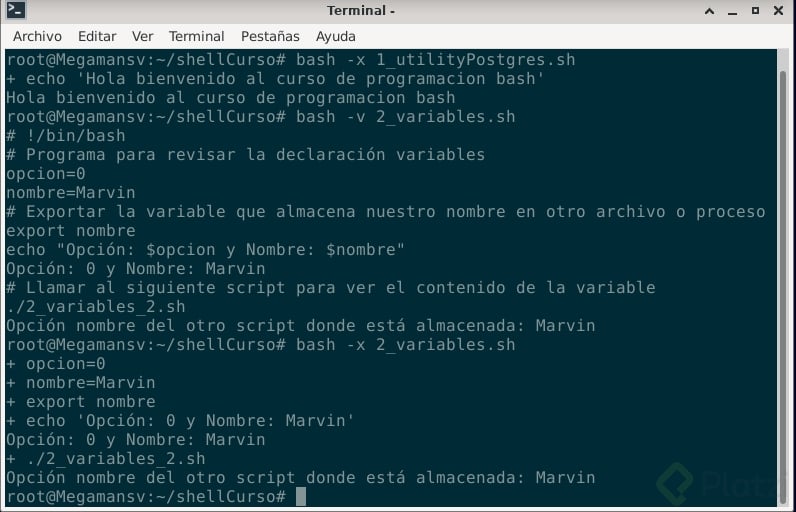The height and width of the screenshot is (512, 796).
Task: Roll up window with the up-arrow button
Action: point(710,11)
